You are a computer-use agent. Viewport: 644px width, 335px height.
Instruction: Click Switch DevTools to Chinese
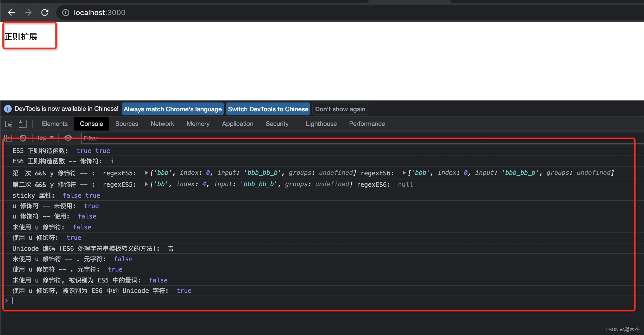(268, 109)
